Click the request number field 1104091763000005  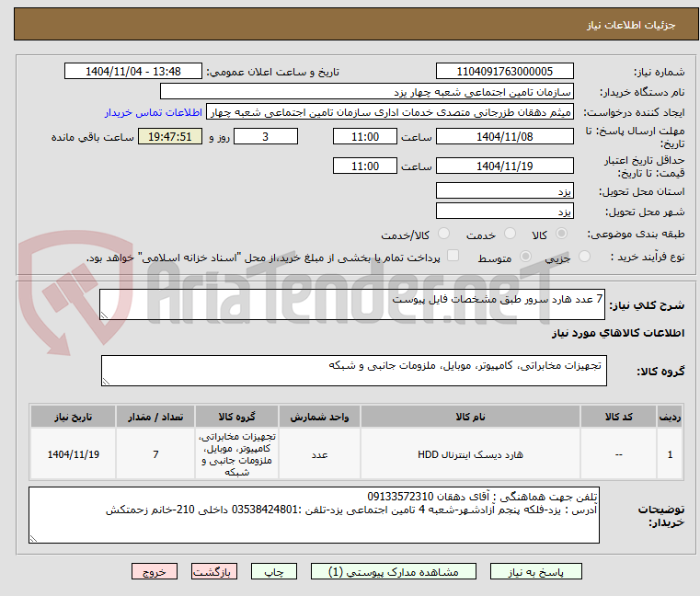504,72
